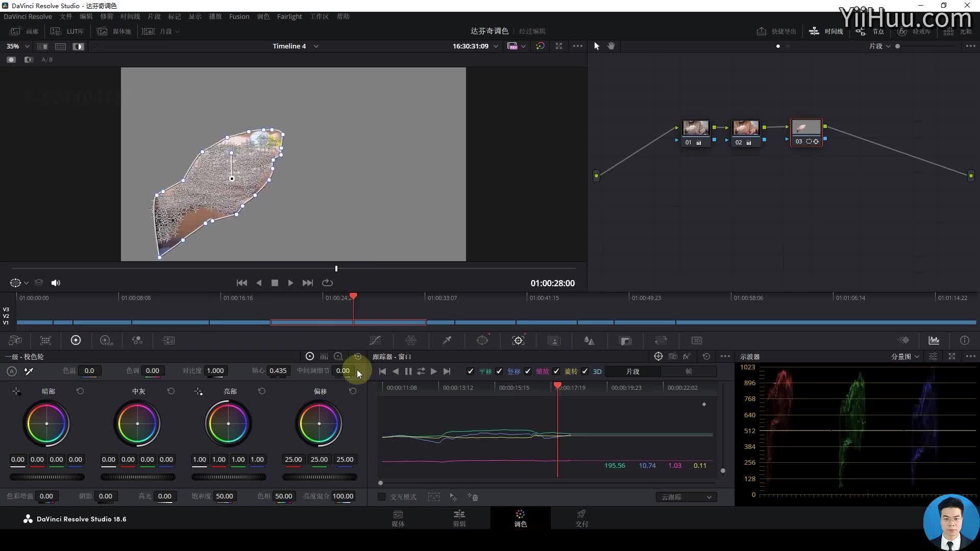Open Fairlight menu
980x551 pixels.
point(289,16)
